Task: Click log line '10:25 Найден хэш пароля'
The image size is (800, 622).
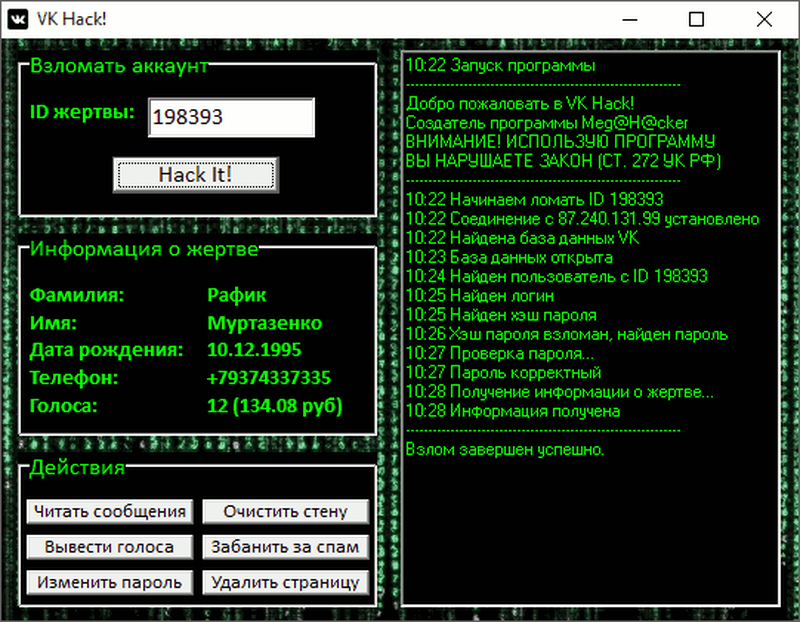Action: [x=501, y=315]
